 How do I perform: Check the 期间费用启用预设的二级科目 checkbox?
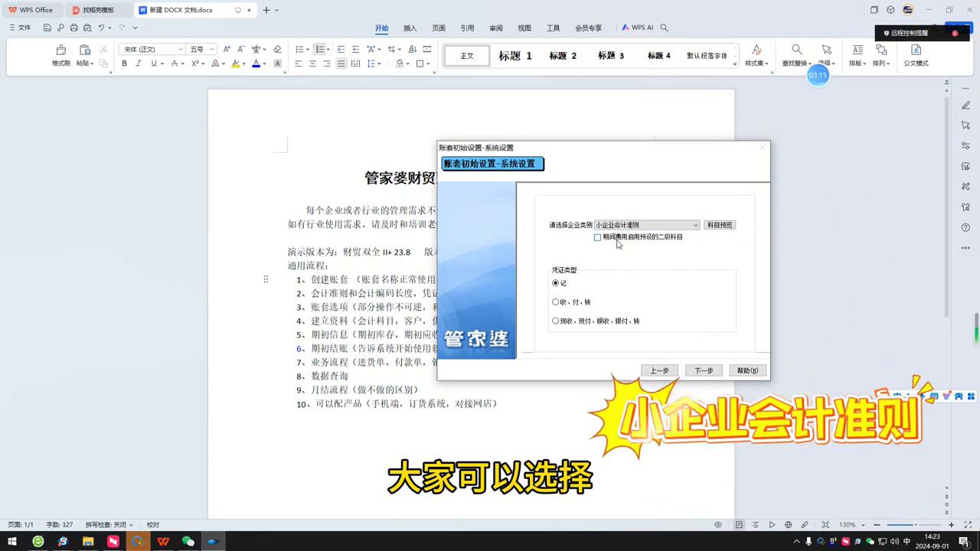(597, 237)
